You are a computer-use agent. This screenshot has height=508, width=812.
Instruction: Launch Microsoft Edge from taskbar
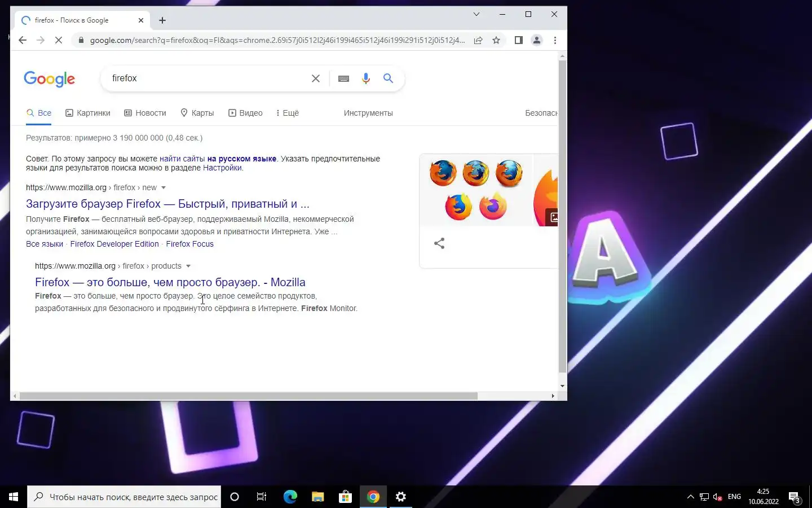tap(290, 497)
